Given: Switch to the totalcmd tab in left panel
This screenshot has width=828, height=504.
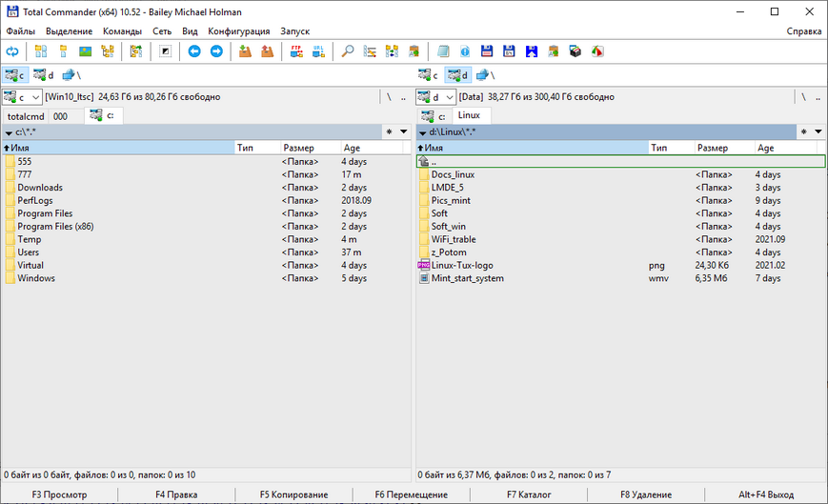Looking at the screenshot, I should pyautogui.click(x=26, y=115).
